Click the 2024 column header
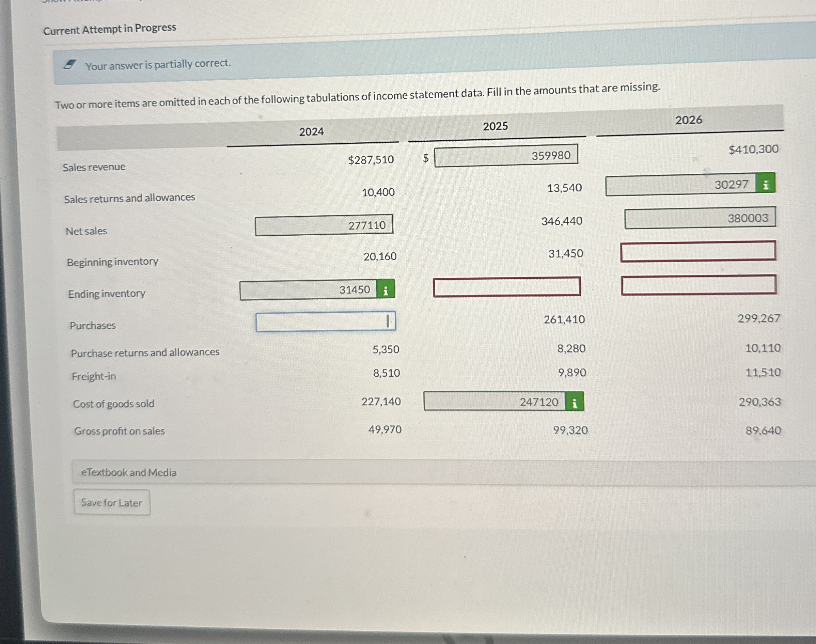Viewport: 816px width, 644px height. pyautogui.click(x=312, y=132)
